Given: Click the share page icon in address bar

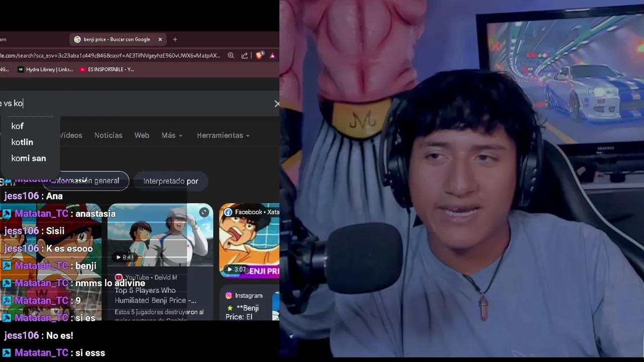Looking at the screenshot, I should click(x=245, y=56).
